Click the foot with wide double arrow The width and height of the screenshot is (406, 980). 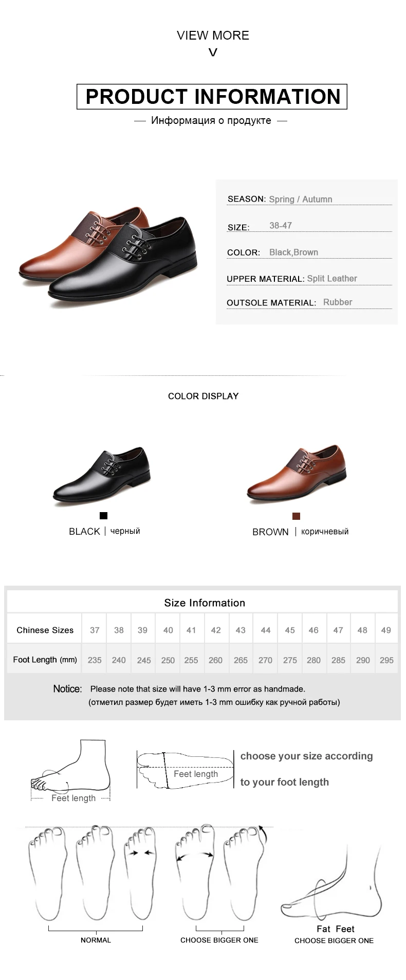(x=195, y=873)
